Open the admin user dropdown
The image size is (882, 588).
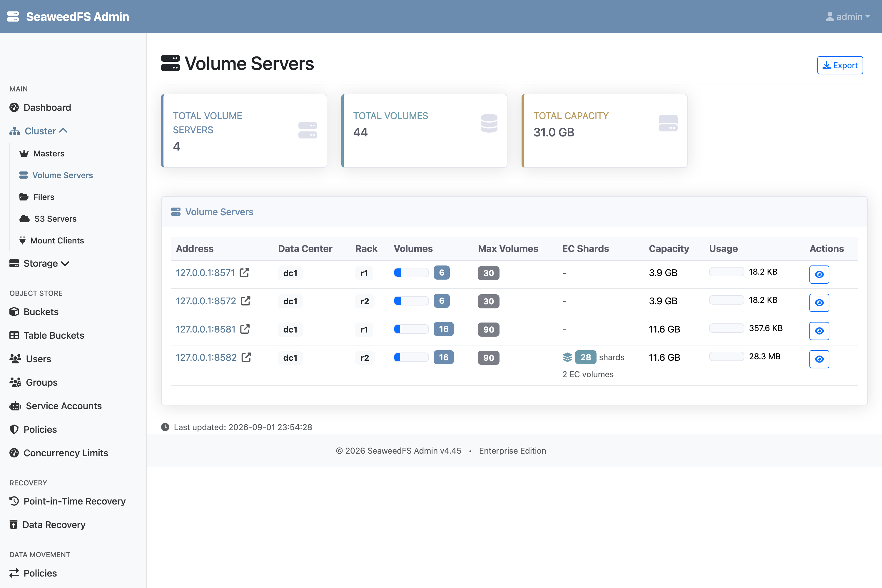coord(848,16)
